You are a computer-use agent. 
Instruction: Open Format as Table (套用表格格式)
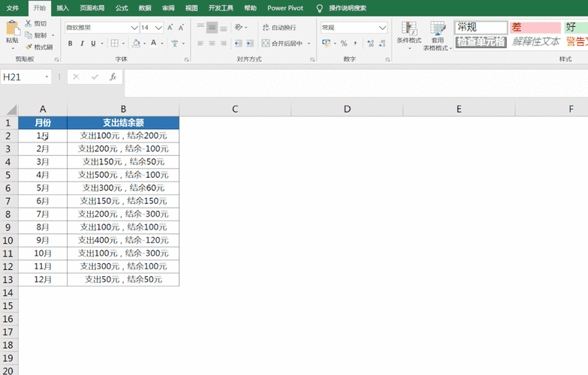(x=437, y=36)
